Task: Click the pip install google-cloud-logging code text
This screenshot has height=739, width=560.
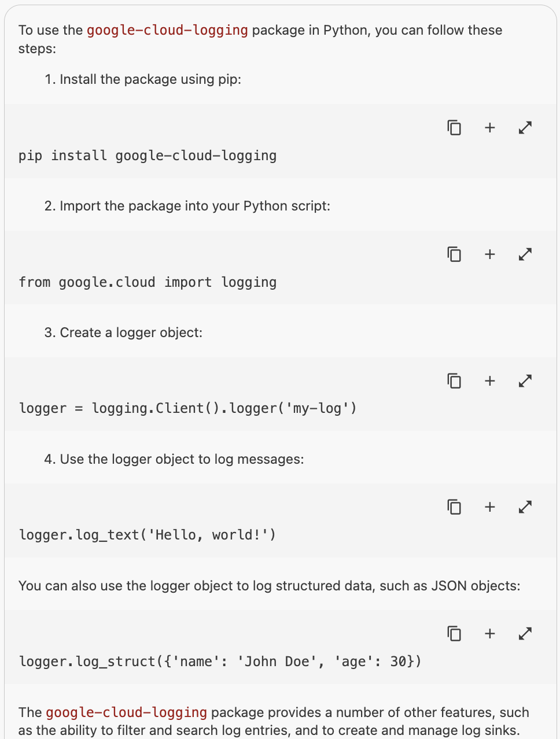Action: [148, 156]
